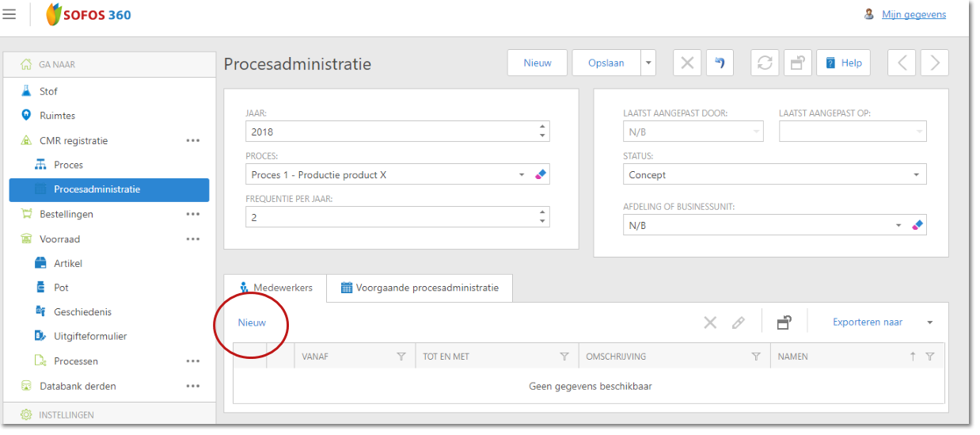Expand the Status dropdown

click(917, 175)
